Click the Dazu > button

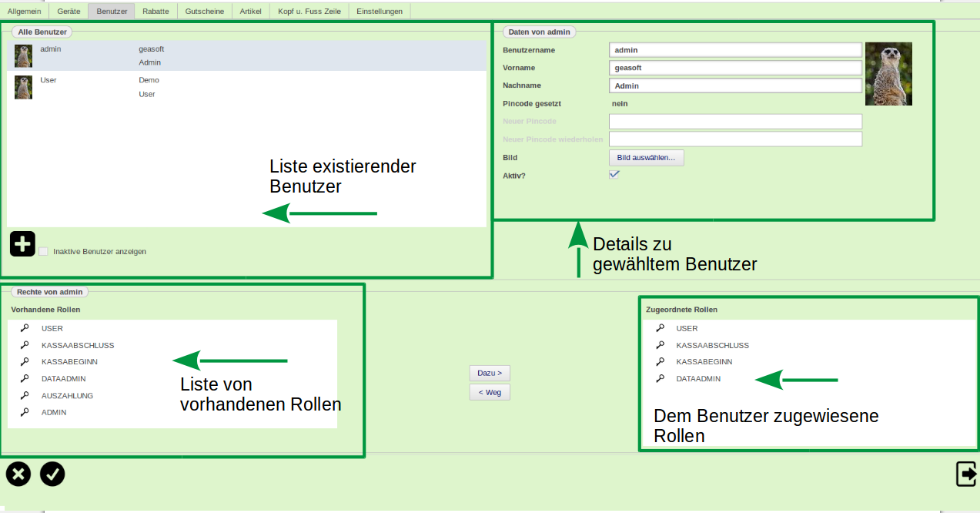[x=490, y=373]
